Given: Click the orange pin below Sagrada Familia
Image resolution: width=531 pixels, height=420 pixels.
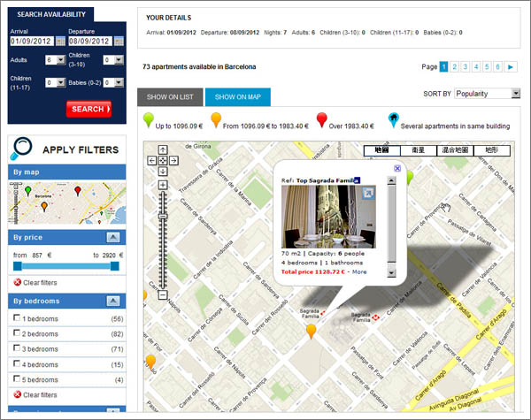Looking at the screenshot, I should 311,331.
